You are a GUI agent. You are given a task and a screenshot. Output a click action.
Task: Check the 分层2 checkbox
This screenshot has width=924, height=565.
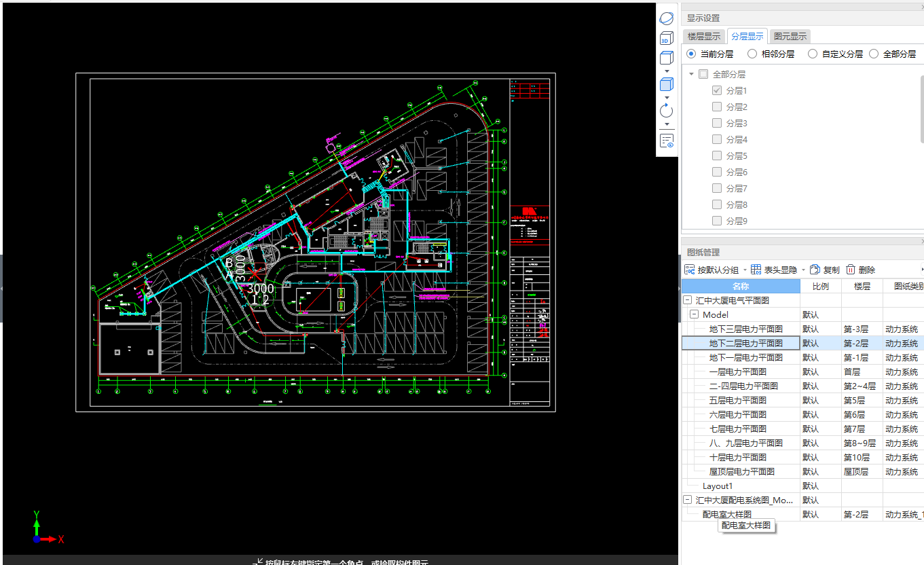pos(717,107)
